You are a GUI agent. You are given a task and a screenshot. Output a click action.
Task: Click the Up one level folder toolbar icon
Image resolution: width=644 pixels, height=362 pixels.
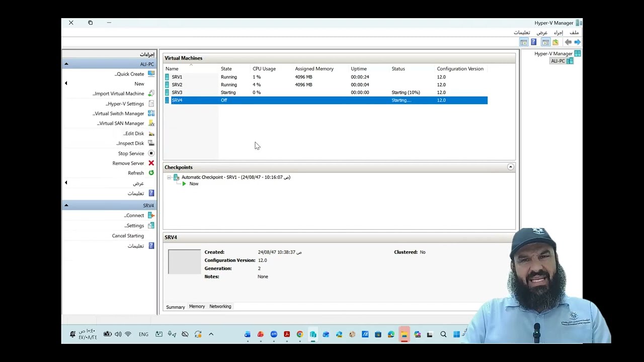(x=555, y=42)
